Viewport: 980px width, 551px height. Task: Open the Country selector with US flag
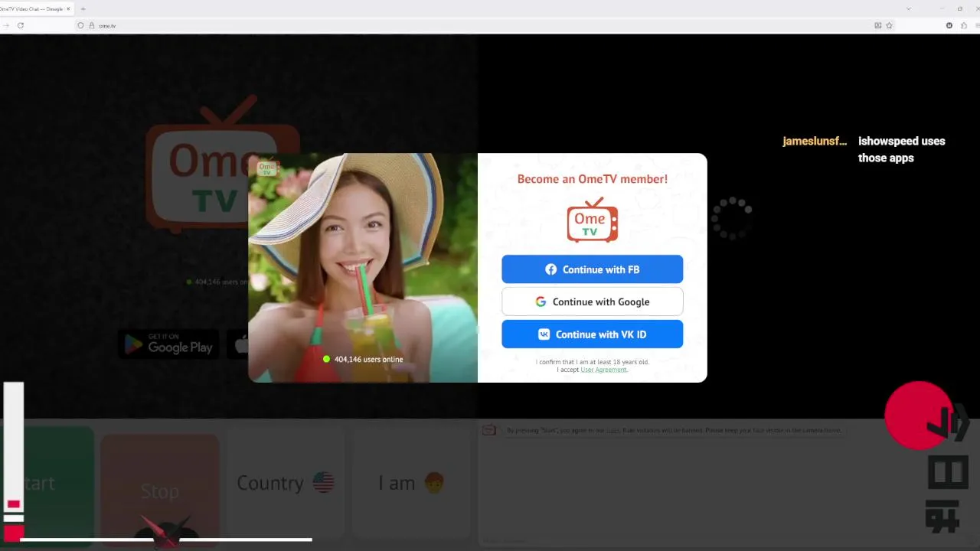285,483
